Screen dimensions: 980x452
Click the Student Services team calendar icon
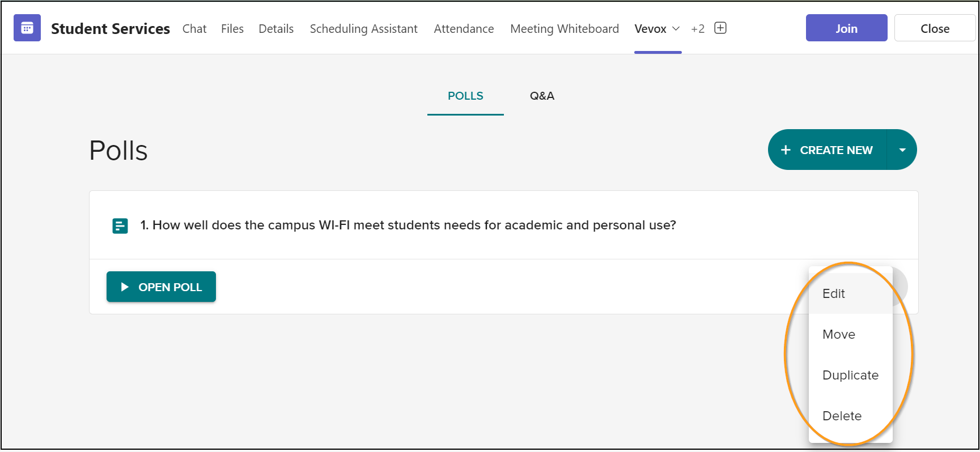(27, 27)
